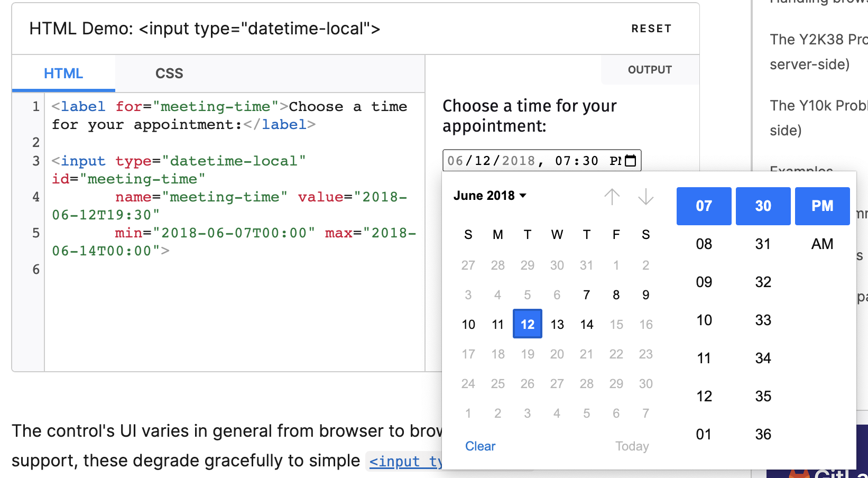Expand the June 2018 month dropdown

[x=490, y=196]
